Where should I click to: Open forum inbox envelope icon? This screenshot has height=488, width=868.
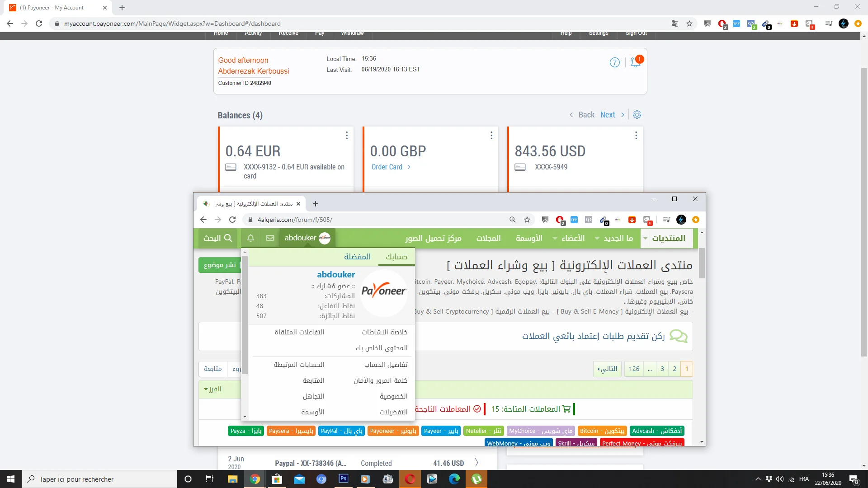[x=270, y=238]
